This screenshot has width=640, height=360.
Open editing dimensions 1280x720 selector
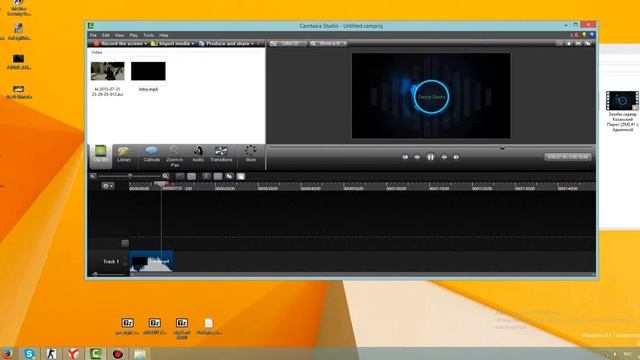287,43
